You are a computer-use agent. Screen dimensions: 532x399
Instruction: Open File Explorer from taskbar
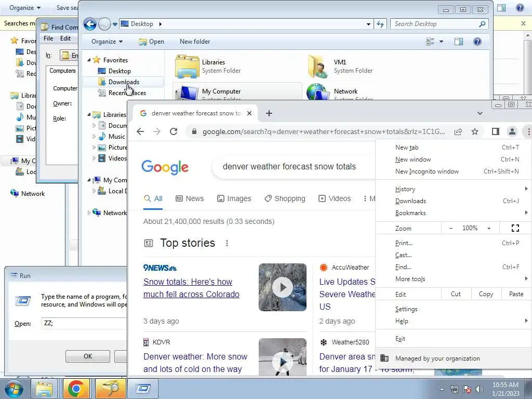tap(45, 389)
